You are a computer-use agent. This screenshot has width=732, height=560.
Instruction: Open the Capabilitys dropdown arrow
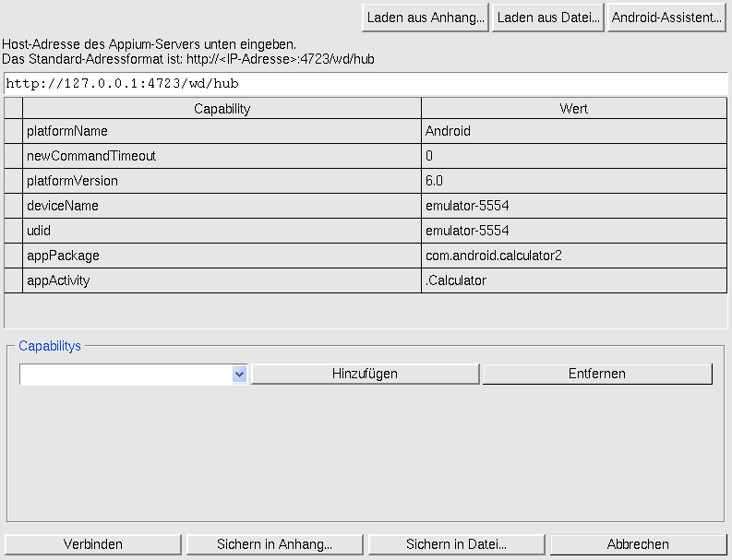coord(239,374)
